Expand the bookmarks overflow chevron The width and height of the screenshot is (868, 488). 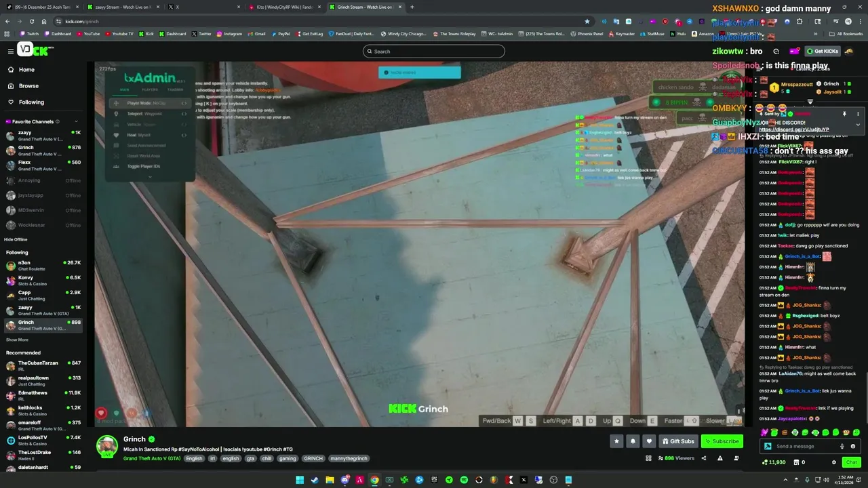coord(816,34)
